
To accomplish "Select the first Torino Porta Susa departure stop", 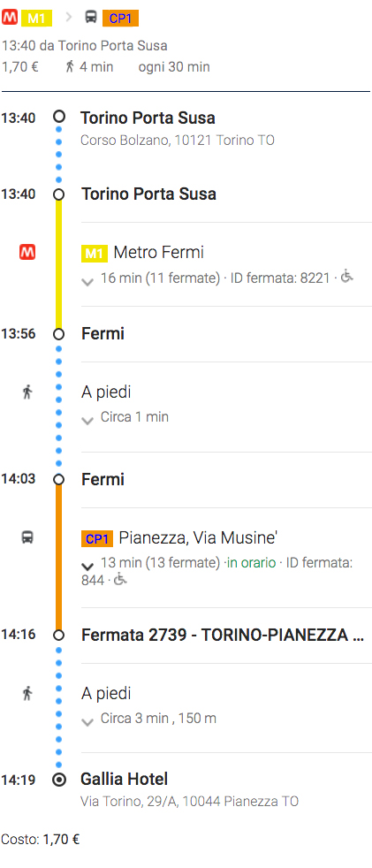I will pos(148,118).
